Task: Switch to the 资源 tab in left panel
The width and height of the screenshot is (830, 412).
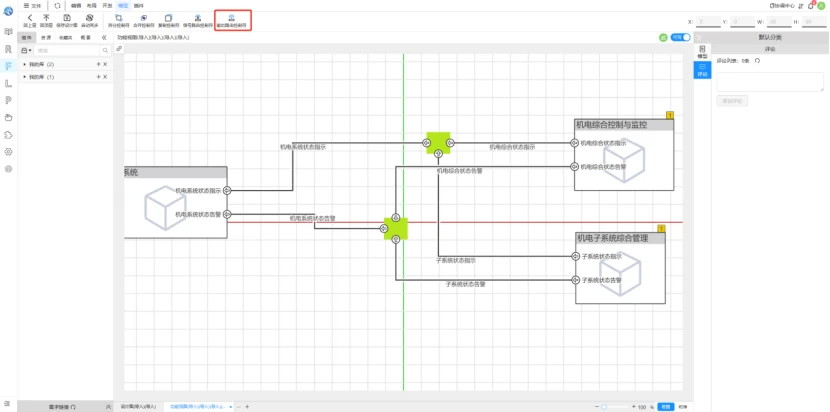Action: click(x=47, y=38)
